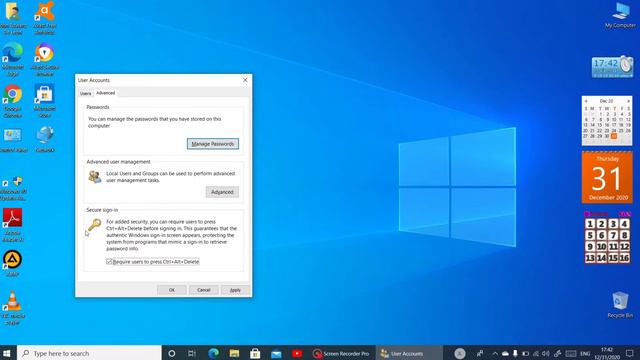Focus the Type here to search box
Image resolution: width=640 pixels, height=360 pixels.
[x=89, y=353]
